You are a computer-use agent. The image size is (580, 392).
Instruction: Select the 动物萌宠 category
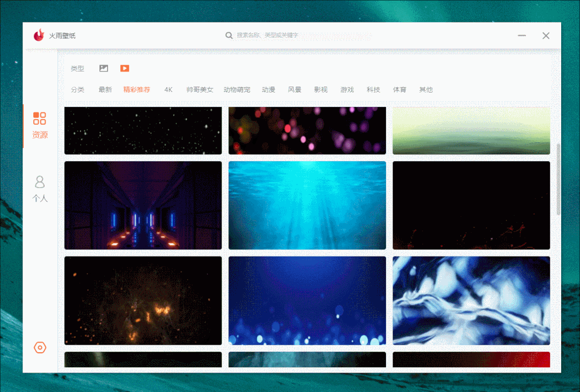[237, 90]
